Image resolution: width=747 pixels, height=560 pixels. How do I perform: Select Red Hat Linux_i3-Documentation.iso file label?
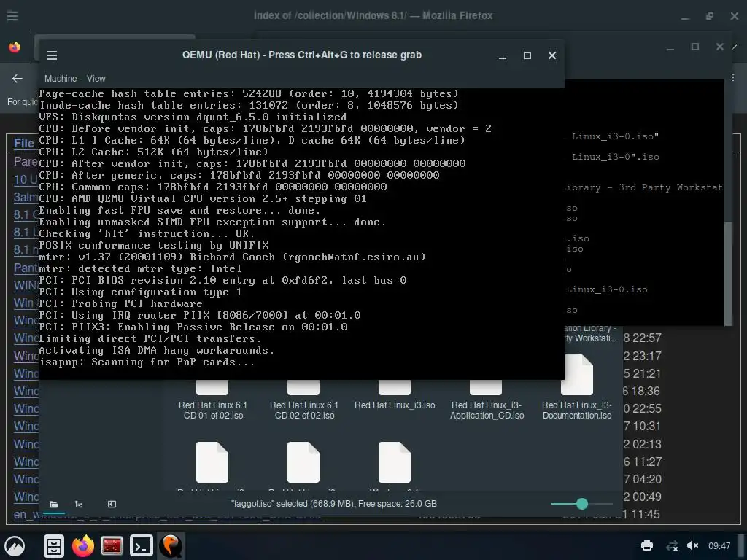(x=577, y=410)
